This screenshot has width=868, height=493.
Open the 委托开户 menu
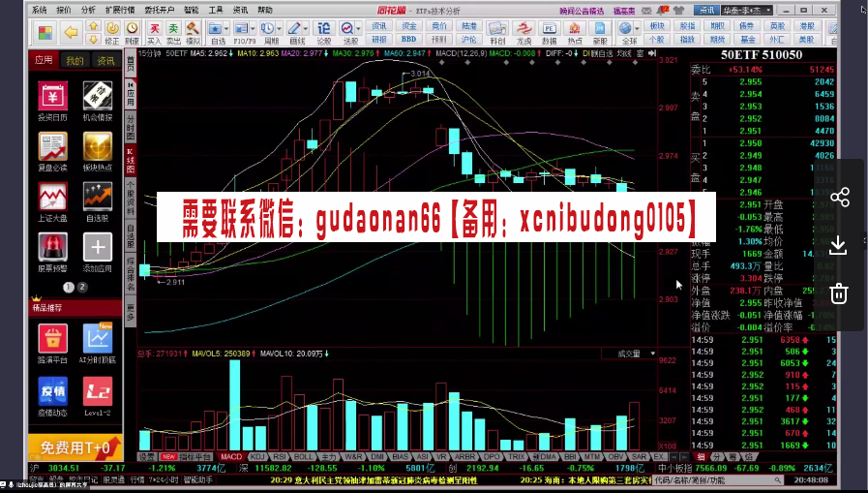click(159, 10)
